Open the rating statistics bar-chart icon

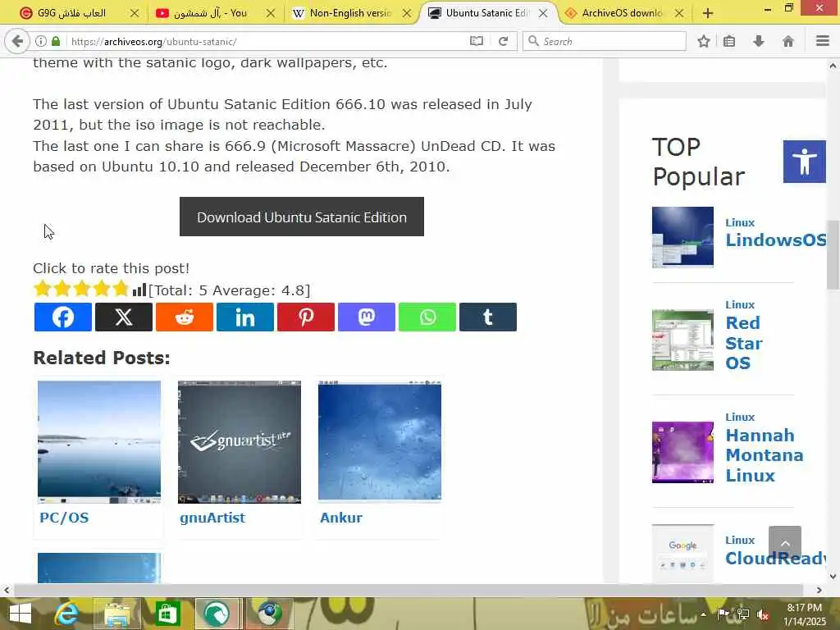pyautogui.click(x=139, y=290)
